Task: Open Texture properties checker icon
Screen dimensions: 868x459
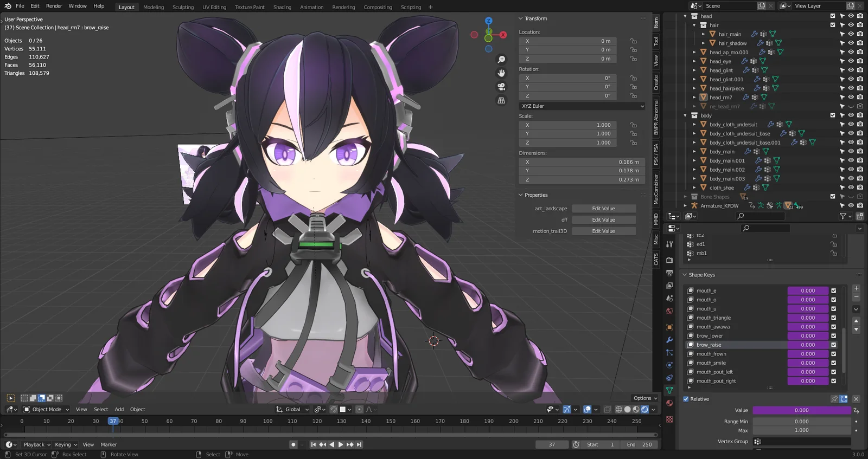Action: [x=669, y=419]
